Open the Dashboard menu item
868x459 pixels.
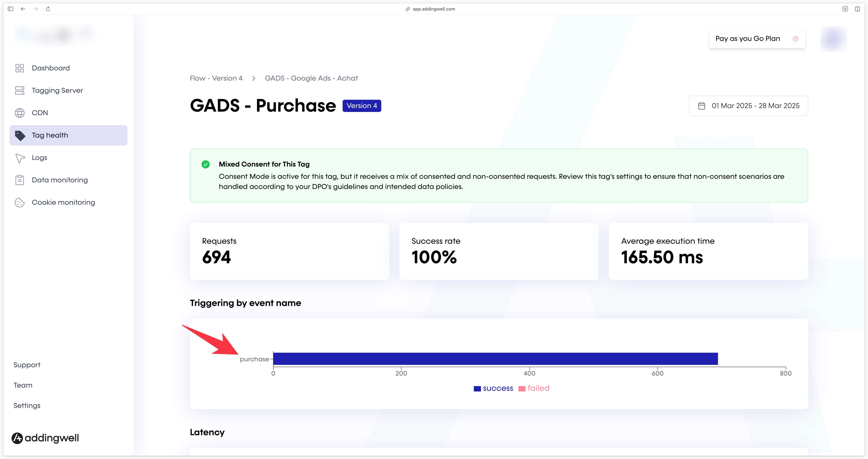[x=68, y=68]
